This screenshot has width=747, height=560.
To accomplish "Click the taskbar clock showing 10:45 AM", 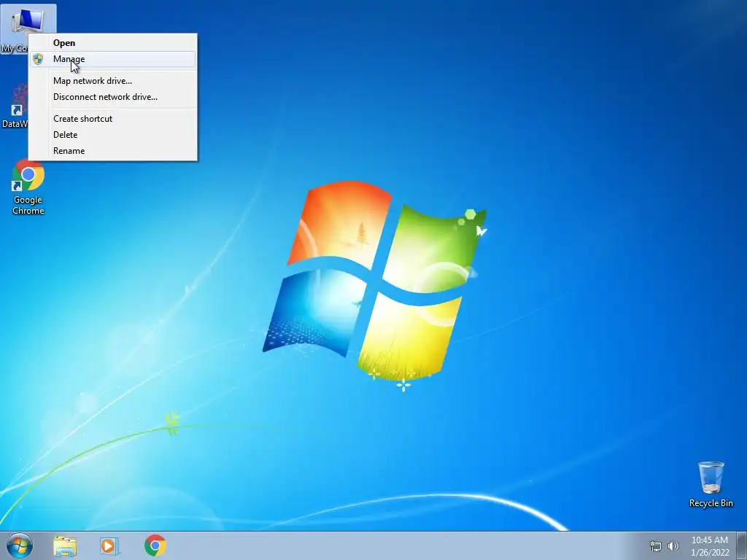I will 709,546.
